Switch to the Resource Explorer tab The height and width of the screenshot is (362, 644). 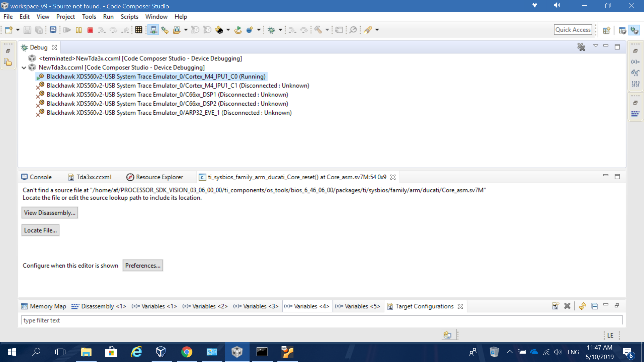click(155, 177)
